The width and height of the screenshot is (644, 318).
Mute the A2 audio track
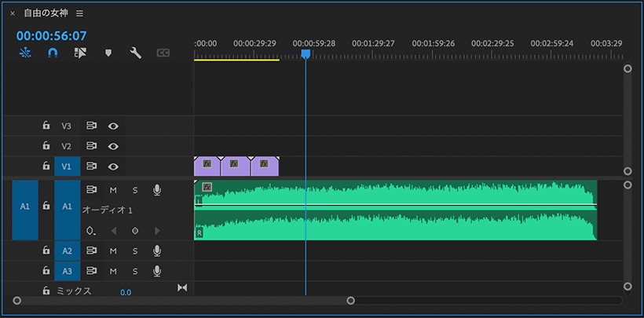click(113, 251)
